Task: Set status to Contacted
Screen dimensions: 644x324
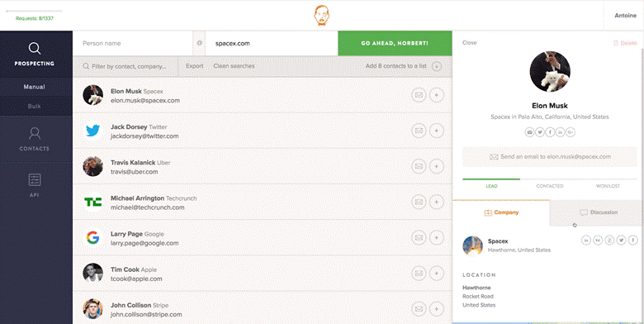Action: [550, 186]
